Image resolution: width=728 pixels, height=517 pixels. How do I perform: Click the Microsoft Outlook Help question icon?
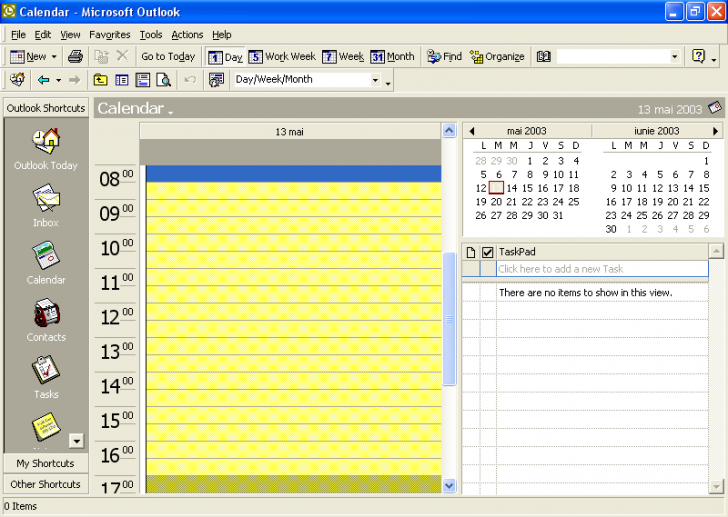(x=698, y=56)
